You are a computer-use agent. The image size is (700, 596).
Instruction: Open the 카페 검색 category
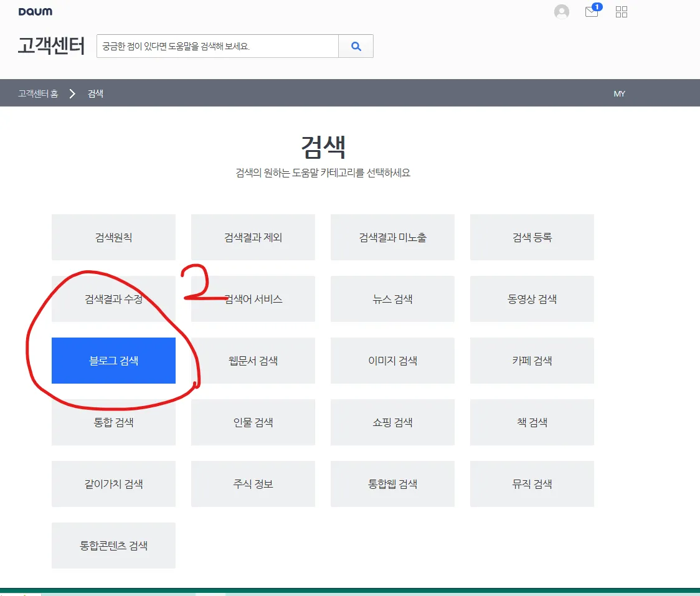(x=532, y=361)
